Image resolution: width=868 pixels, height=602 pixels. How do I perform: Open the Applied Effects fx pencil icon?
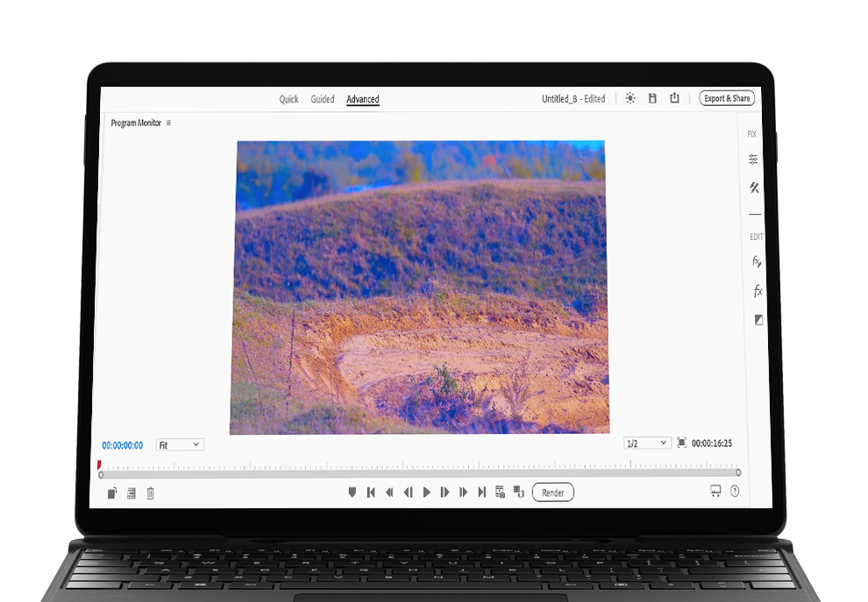tap(756, 261)
